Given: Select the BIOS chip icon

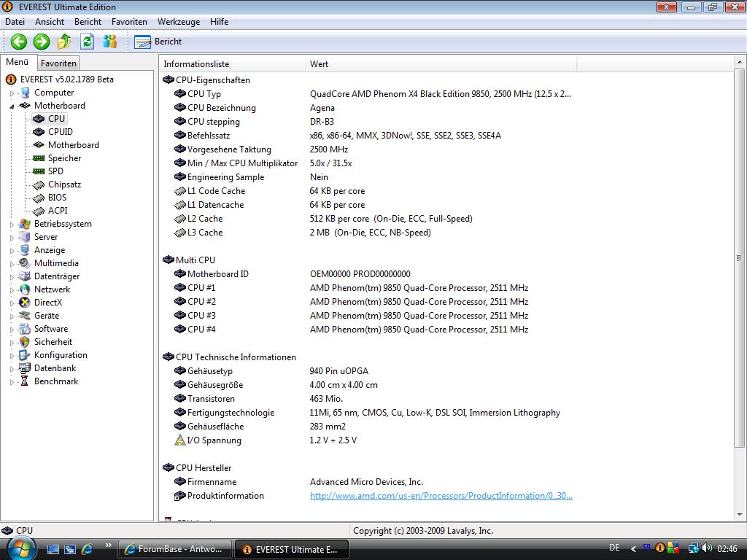Looking at the screenshot, I should [39, 198].
